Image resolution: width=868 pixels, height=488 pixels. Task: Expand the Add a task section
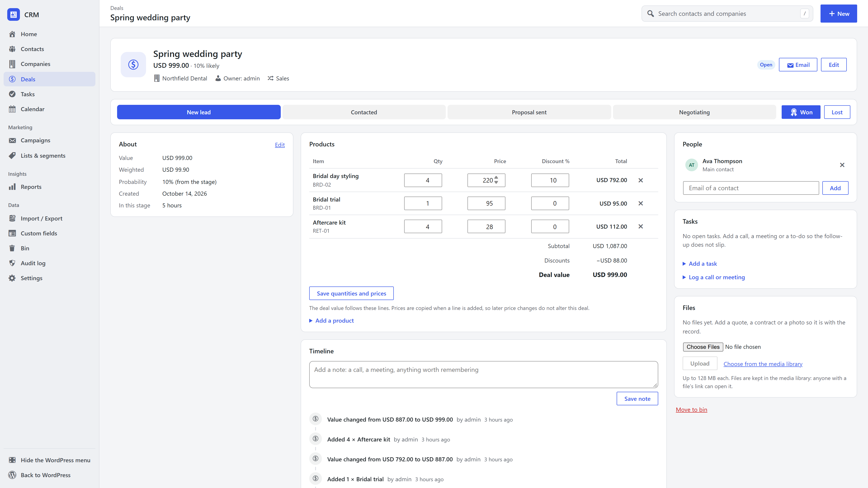click(x=700, y=264)
